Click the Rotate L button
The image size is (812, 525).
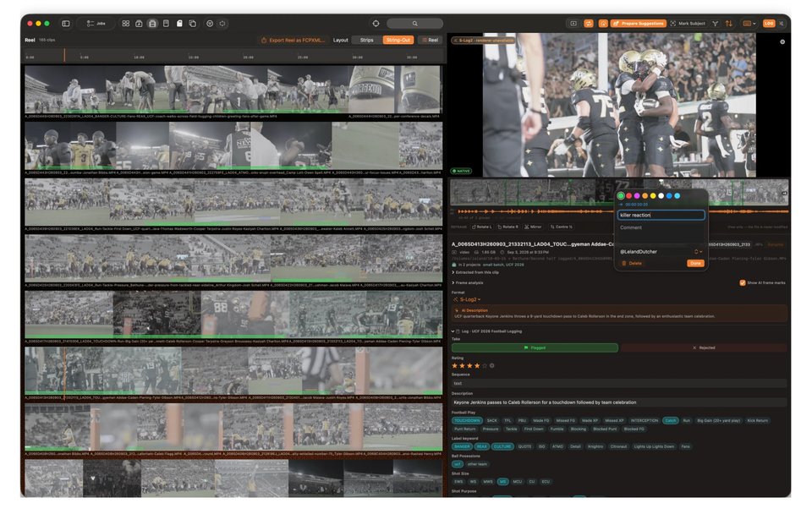point(481,227)
